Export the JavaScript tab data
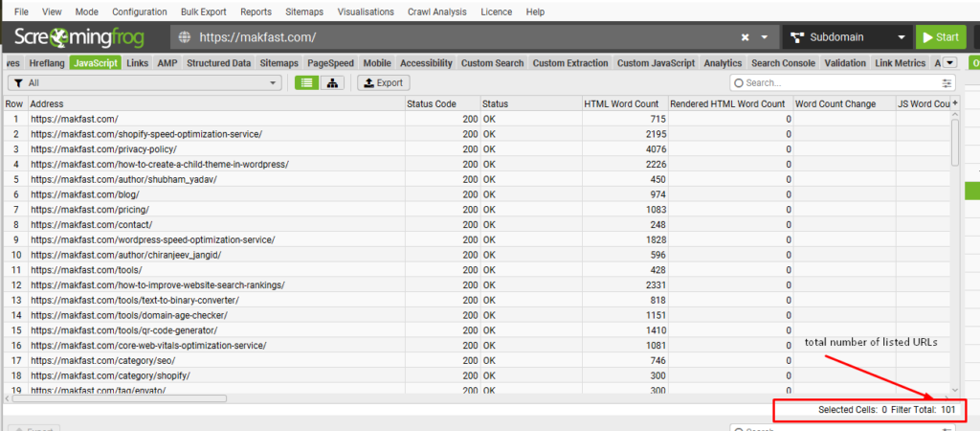Viewport: 980px width, 431px height. click(x=383, y=82)
